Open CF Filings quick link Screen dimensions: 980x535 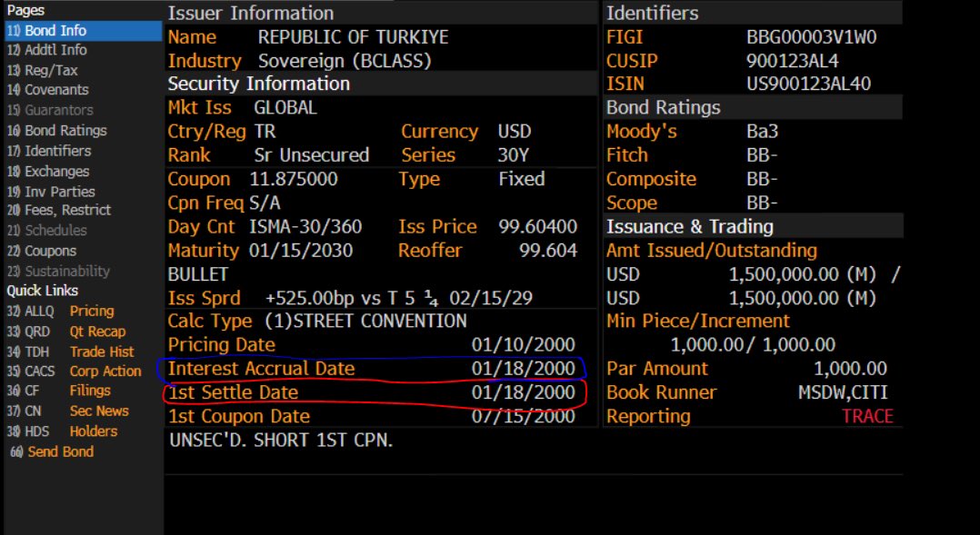click(59, 391)
